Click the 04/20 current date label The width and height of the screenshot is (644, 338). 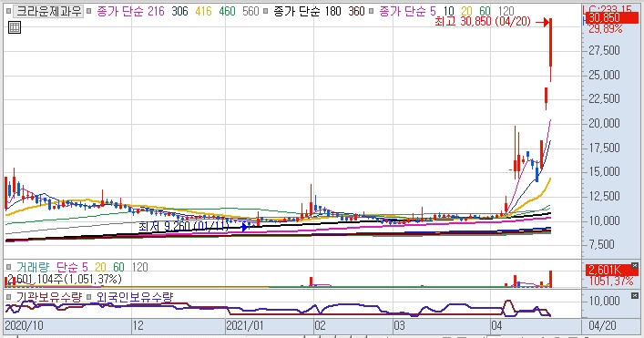[x=602, y=325]
